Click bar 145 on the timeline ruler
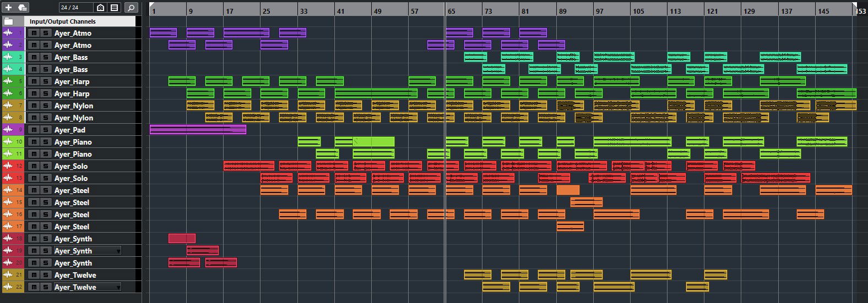Image resolution: width=868 pixels, height=303 pixels. point(823,11)
